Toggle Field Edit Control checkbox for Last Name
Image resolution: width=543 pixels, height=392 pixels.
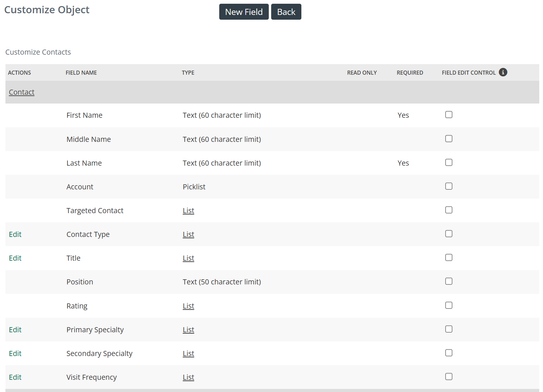[449, 162]
